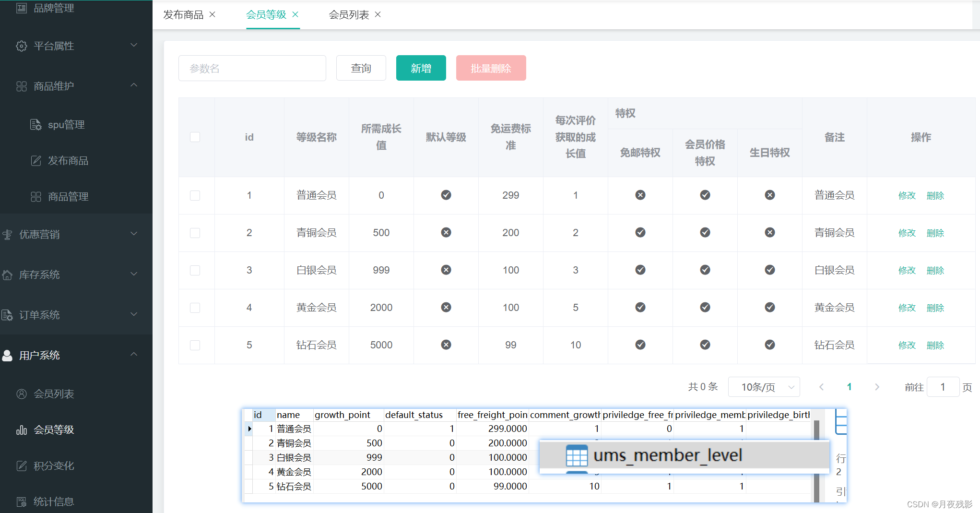Collapse the 用户系统 menu chevron

[134, 354]
